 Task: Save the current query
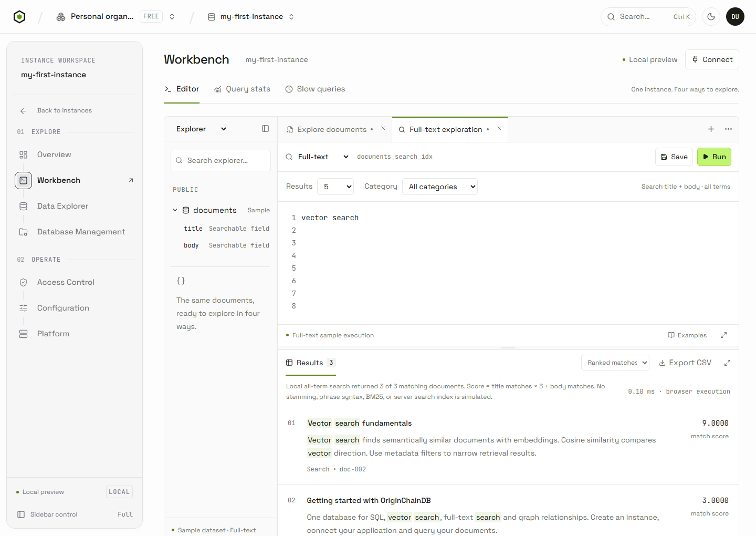click(x=674, y=157)
